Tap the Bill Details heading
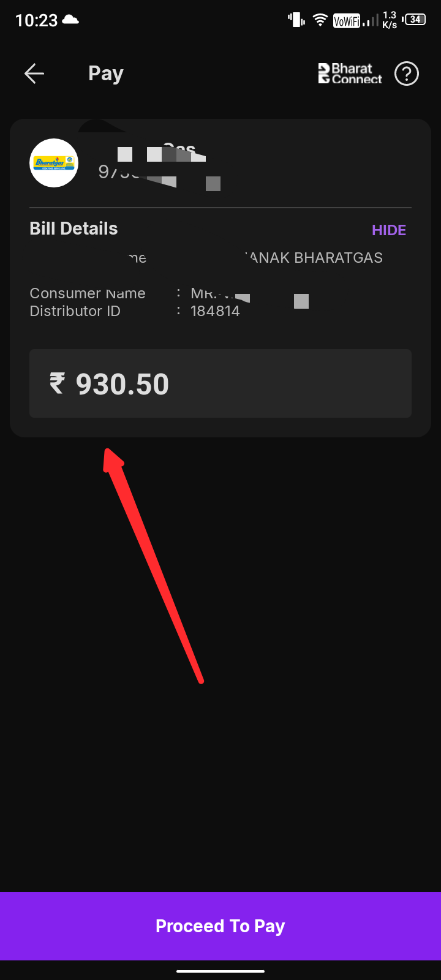Screen dimensions: 441x980 point(73,228)
